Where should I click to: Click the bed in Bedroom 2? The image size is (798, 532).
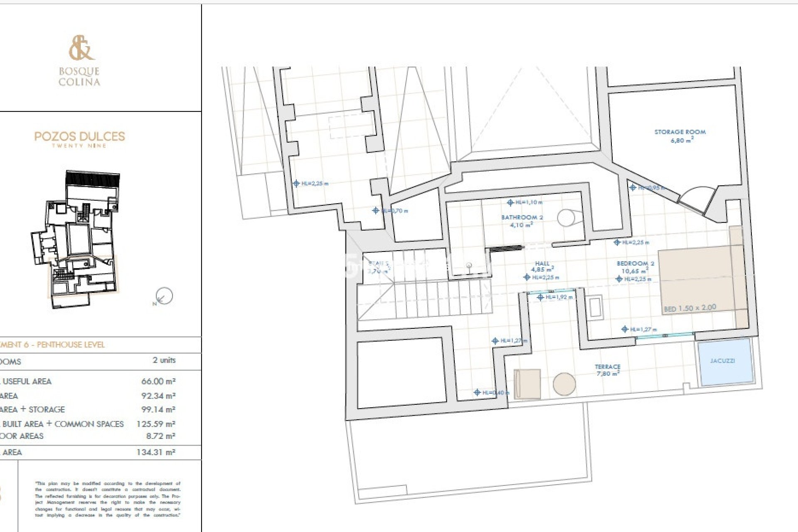(697, 280)
